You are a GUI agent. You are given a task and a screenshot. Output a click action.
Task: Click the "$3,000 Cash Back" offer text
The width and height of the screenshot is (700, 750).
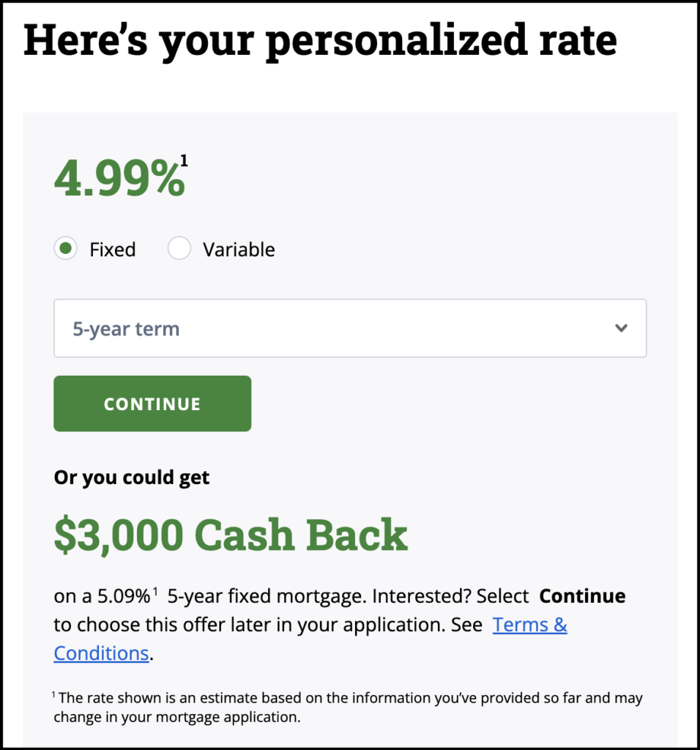[x=231, y=535]
